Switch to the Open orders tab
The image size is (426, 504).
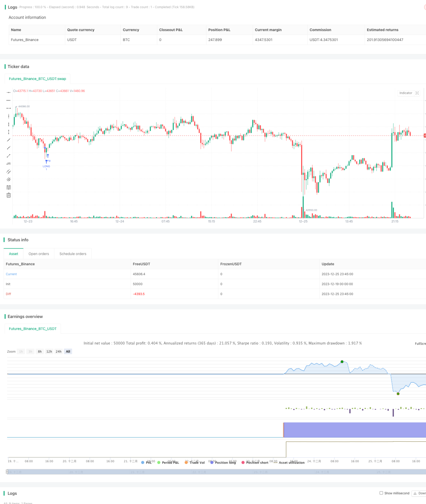(39, 254)
